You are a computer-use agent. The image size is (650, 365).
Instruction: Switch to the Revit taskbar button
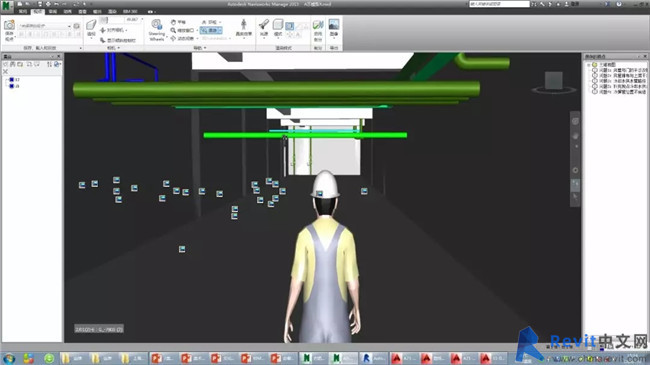(x=373, y=358)
